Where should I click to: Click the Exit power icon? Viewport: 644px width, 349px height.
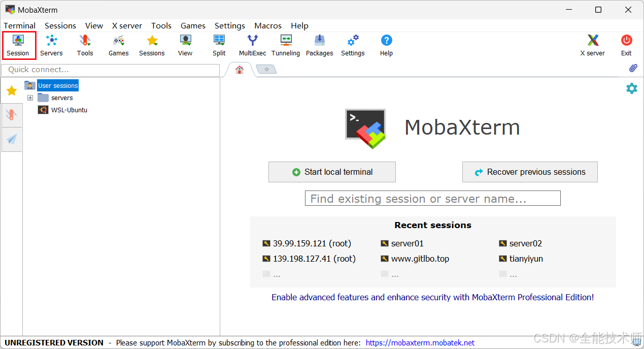[x=626, y=45]
